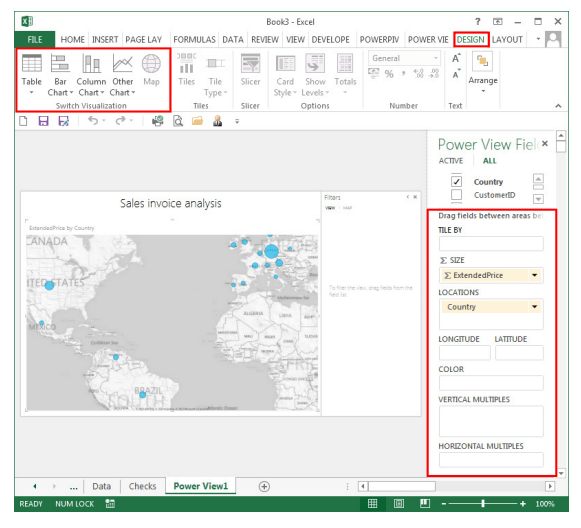Switch to the INSERT ribbon tab
Screen dimensions: 581x528
[x=105, y=40]
